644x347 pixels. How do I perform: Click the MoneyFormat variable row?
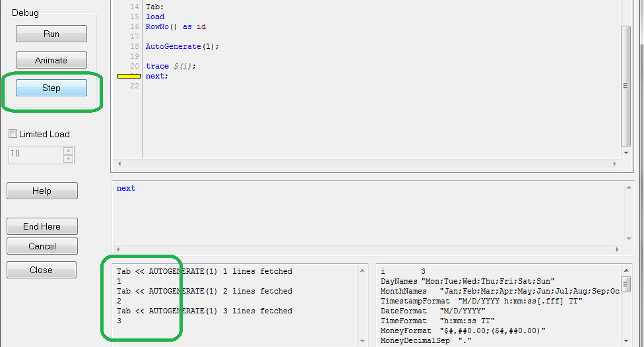point(463,331)
